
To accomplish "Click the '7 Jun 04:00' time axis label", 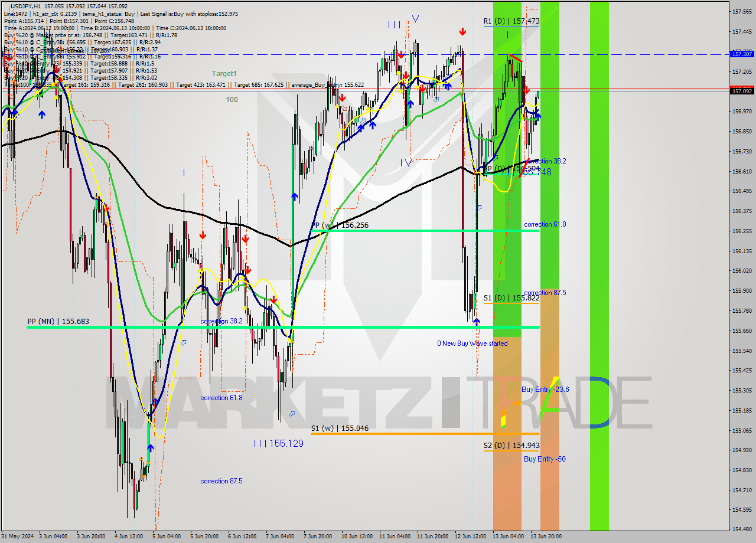I will tap(279, 537).
